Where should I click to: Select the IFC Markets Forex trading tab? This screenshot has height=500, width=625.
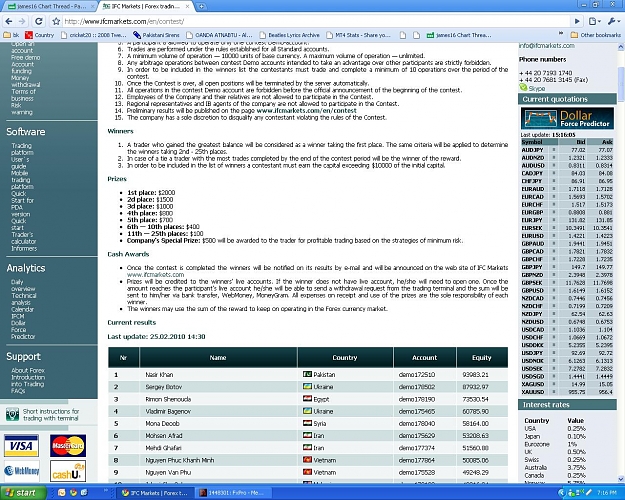point(143,6)
